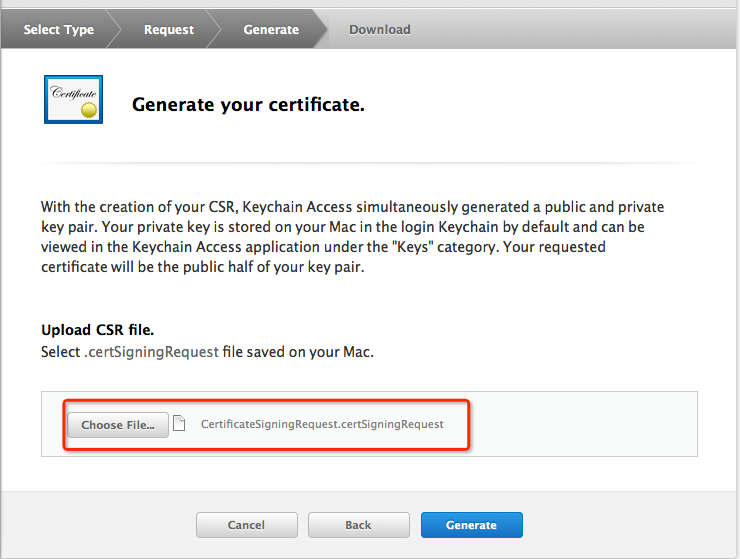
Task: Click the "Select .certSigningRequest file" instruction text
Action: coord(207,351)
